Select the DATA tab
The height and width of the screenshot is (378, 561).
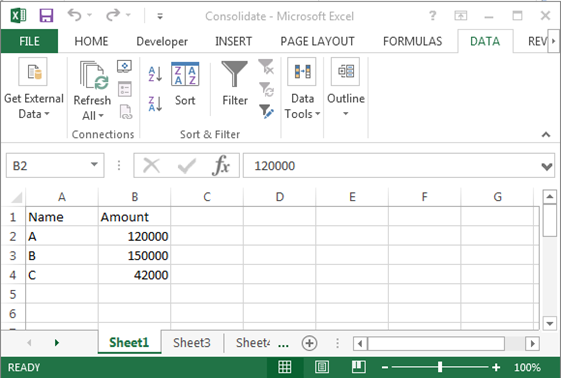click(485, 41)
